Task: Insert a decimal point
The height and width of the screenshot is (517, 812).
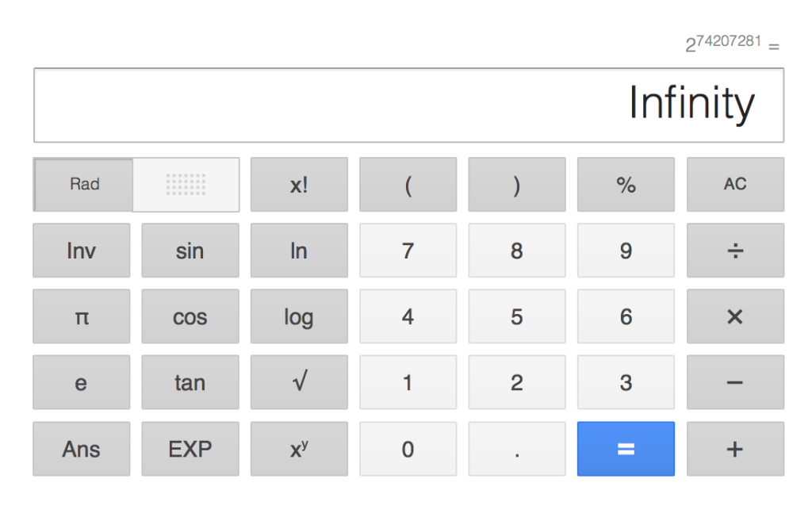Action: click(517, 449)
